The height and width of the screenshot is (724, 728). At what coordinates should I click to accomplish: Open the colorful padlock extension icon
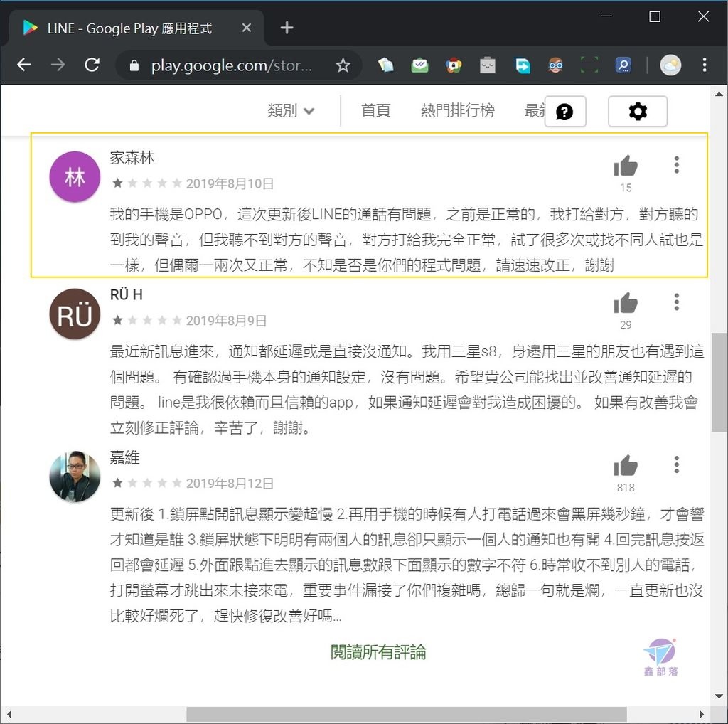tap(454, 65)
